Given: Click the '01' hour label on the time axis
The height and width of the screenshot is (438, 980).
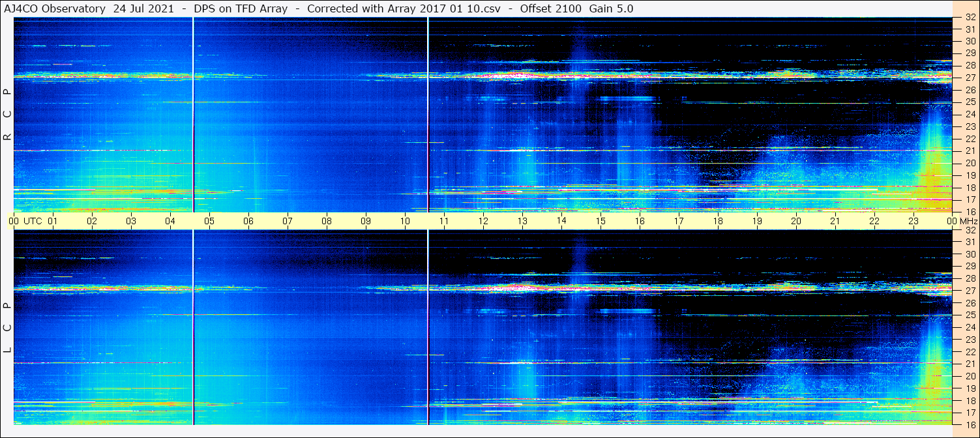Looking at the screenshot, I should point(53,221).
